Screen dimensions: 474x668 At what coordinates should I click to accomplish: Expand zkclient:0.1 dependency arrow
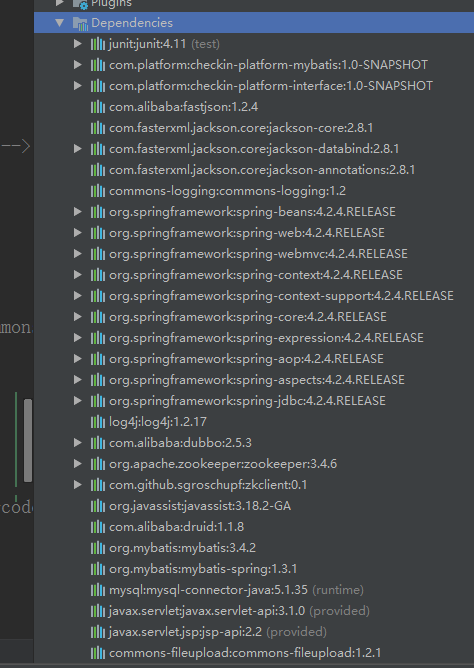78,484
